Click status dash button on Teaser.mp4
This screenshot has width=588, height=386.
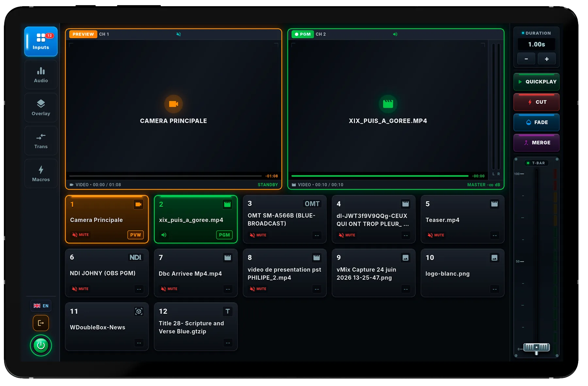(x=495, y=236)
